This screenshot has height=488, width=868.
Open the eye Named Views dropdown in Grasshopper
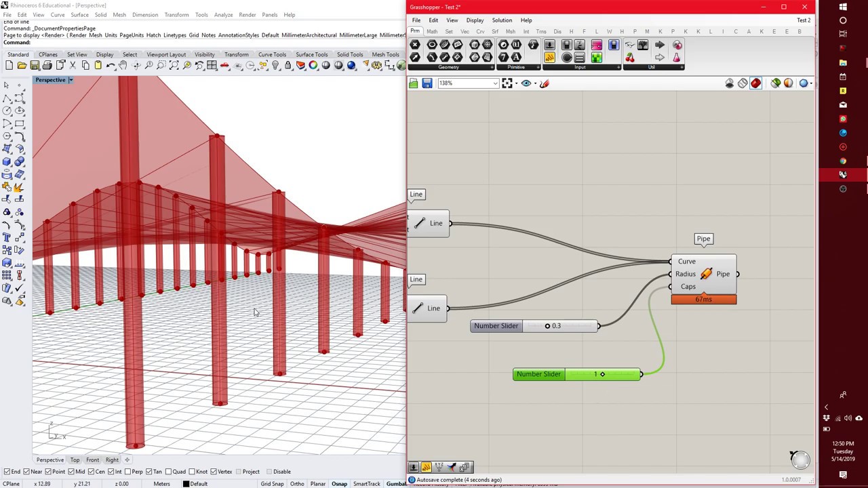(534, 83)
